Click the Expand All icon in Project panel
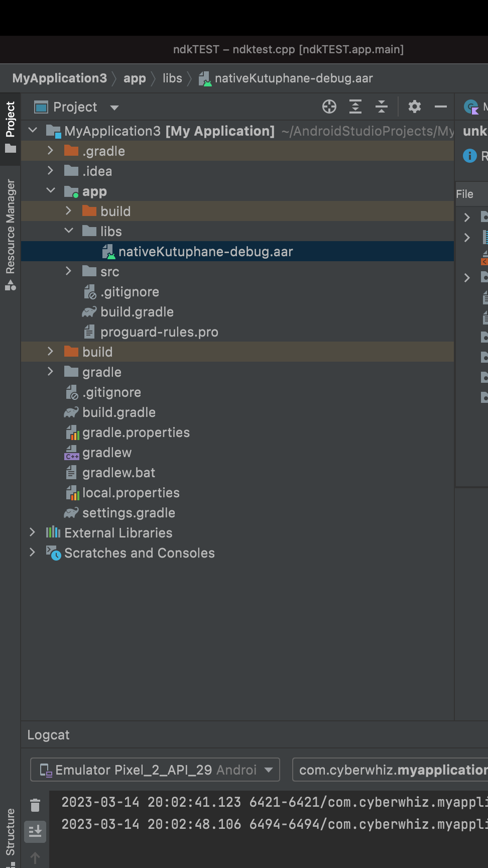 click(355, 106)
